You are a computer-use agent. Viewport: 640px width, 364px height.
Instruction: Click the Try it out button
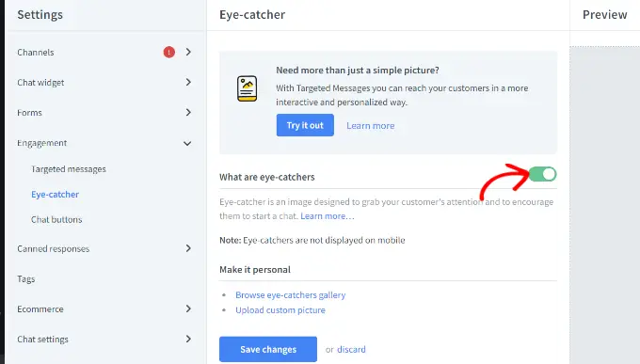(x=305, y=125)
